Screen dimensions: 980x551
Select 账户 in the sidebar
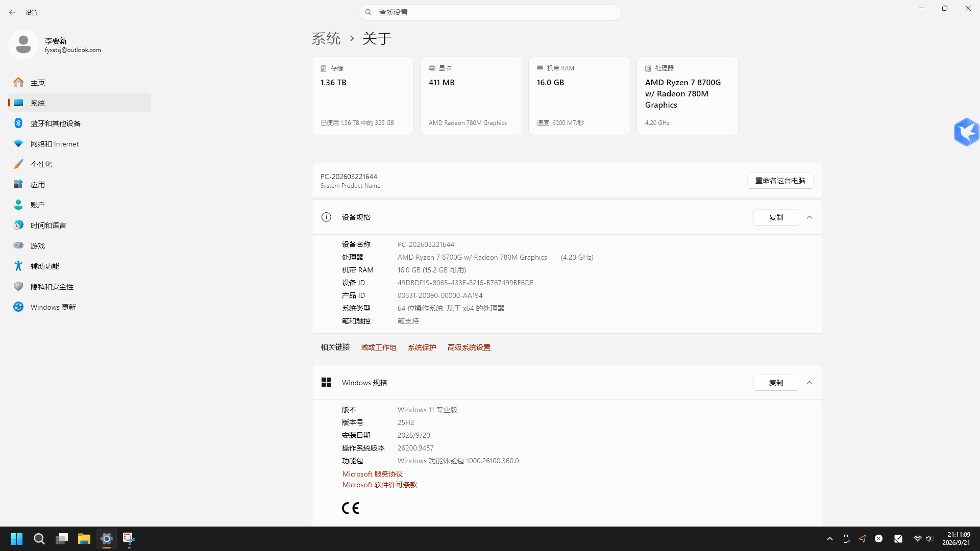pos(80,205)
